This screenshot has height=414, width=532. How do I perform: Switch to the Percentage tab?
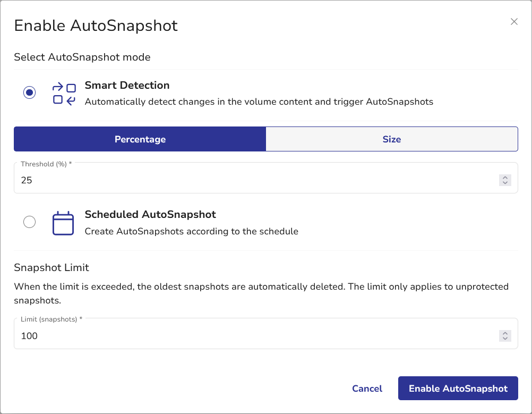click(x=140, y=139)
